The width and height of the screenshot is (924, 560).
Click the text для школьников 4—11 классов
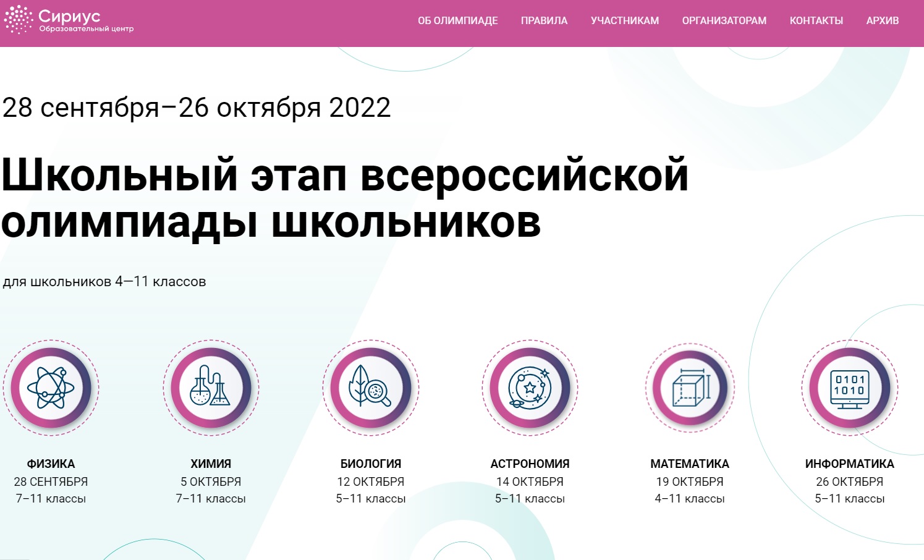[x=104, y=282]
